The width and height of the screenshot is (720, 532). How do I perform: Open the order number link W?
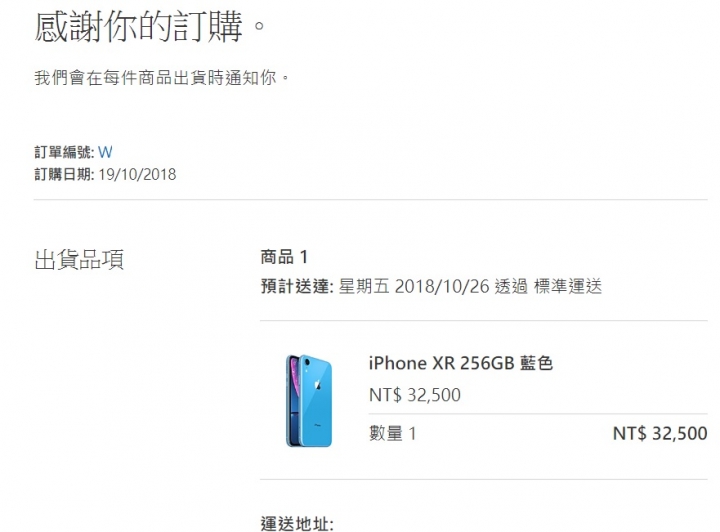pos(105,152)
